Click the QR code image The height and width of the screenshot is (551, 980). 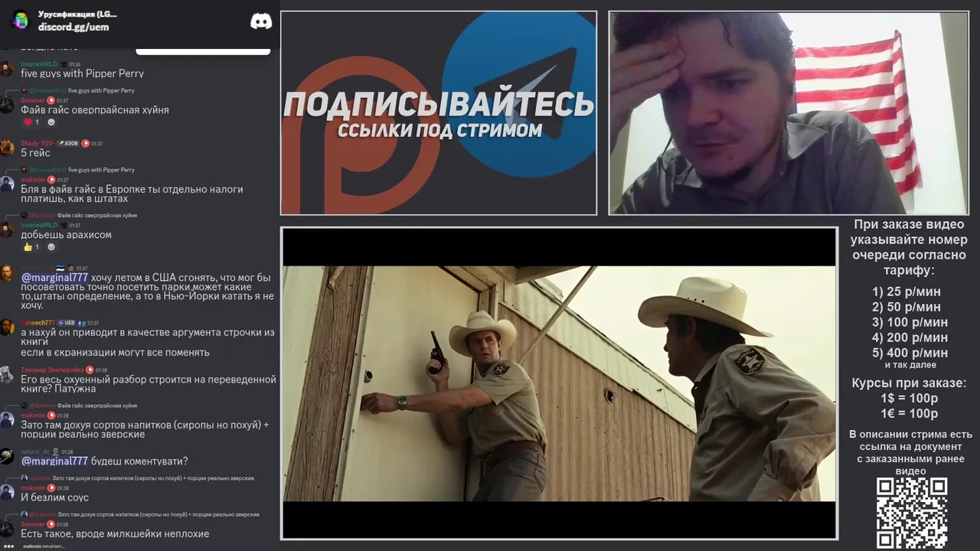912,513
